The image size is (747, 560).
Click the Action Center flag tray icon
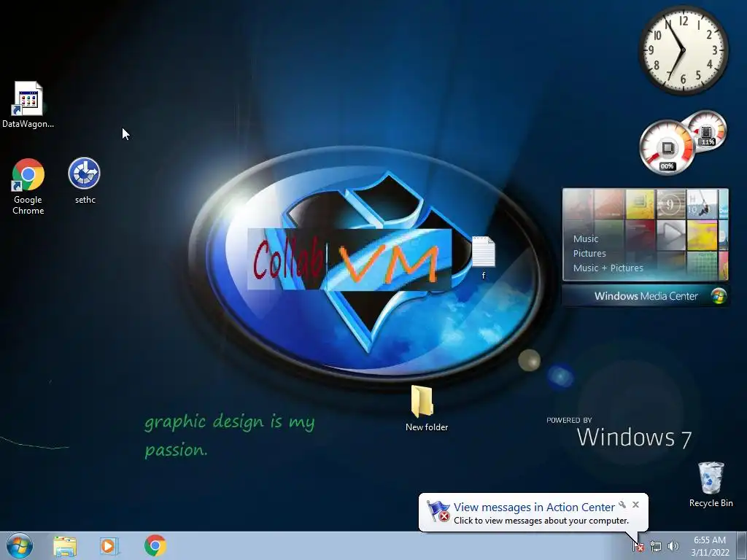(638, 547)
